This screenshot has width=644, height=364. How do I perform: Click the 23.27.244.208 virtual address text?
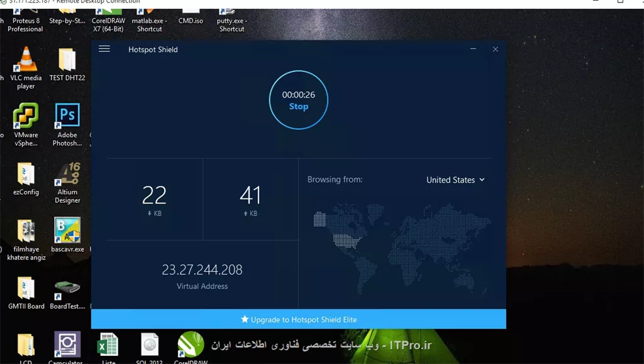click(x=202, y=270)
